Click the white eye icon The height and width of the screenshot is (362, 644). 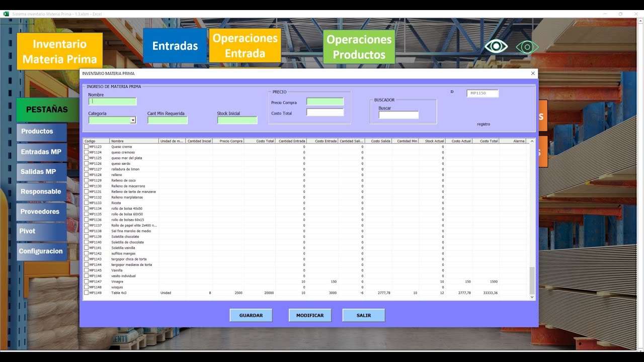496,47
